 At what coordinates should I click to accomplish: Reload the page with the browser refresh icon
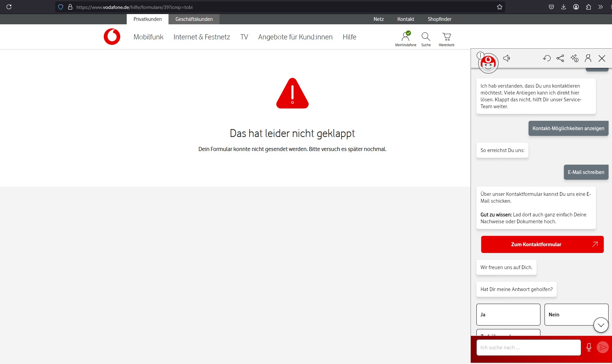[x=9, y=7]
